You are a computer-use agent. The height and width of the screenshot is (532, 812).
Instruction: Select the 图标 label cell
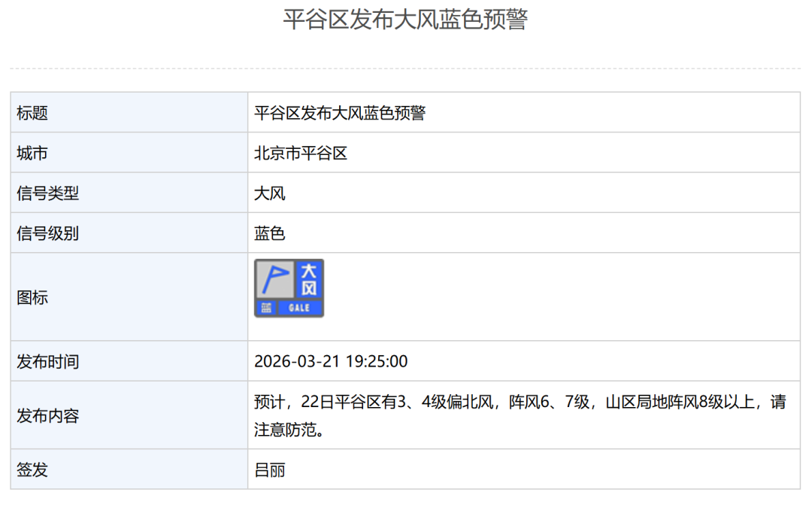(x=32, y=297)
